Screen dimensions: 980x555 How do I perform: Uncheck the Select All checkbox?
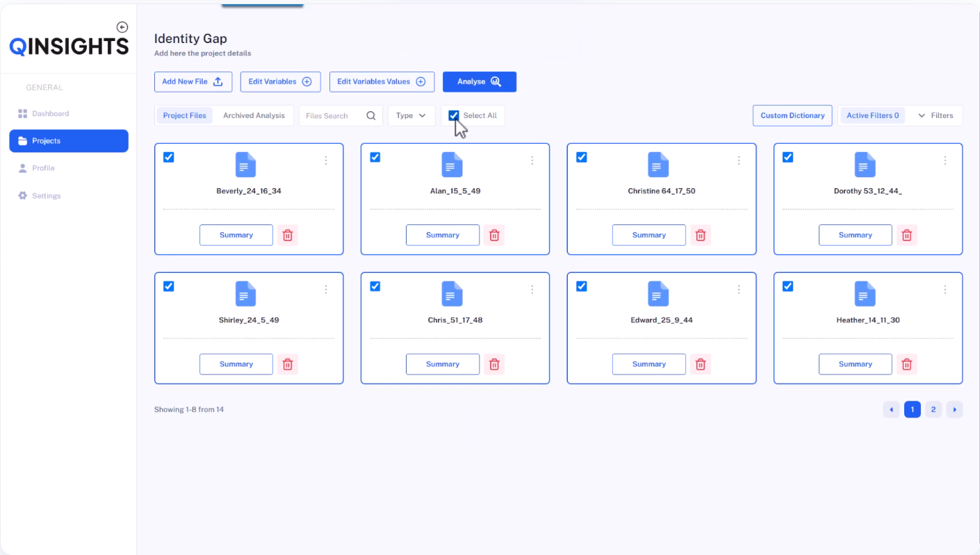[x=454, y=115]
